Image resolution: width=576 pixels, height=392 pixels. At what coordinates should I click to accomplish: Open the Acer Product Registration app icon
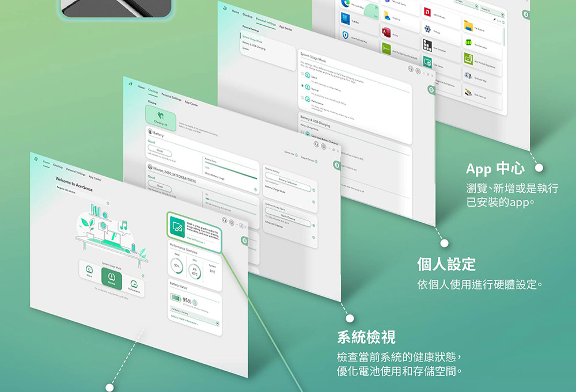tap(468, 59)
